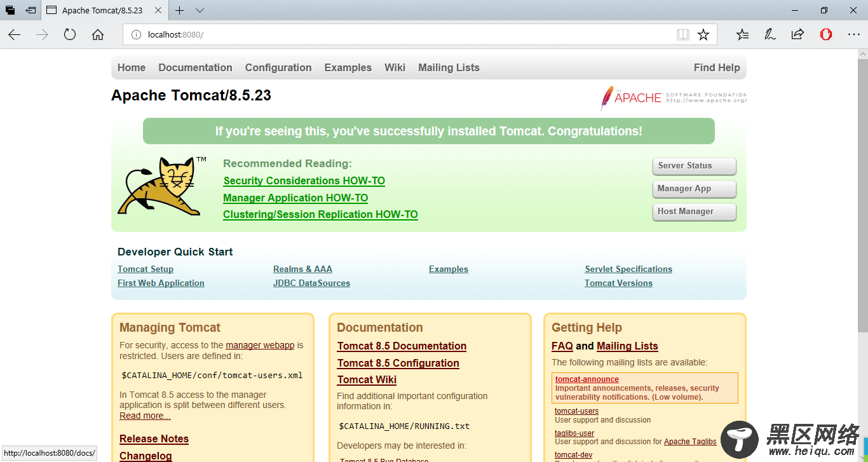Viewport: 868px width, 462px height.
Task: Open Configuration in the top navigation bar
Action: 278,67
